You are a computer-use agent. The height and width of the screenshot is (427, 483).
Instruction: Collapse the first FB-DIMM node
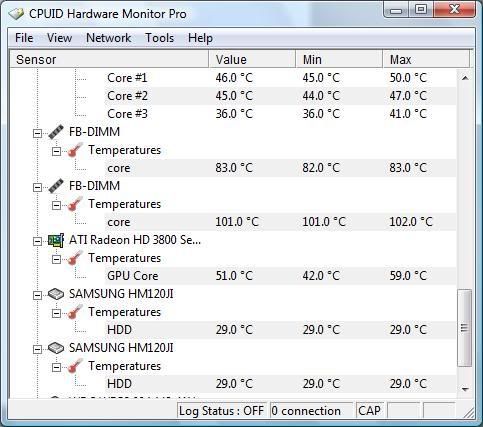37,133
